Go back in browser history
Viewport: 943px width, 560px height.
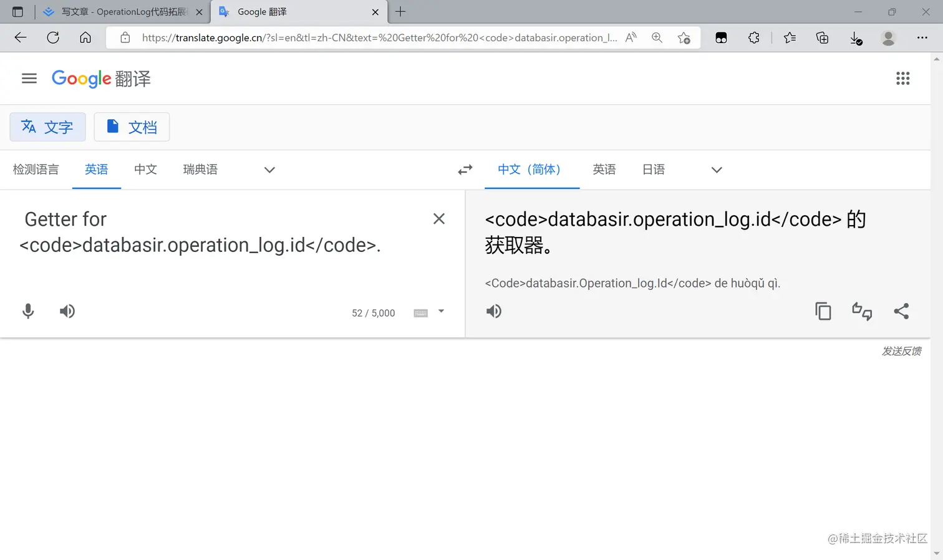(21, 37)
